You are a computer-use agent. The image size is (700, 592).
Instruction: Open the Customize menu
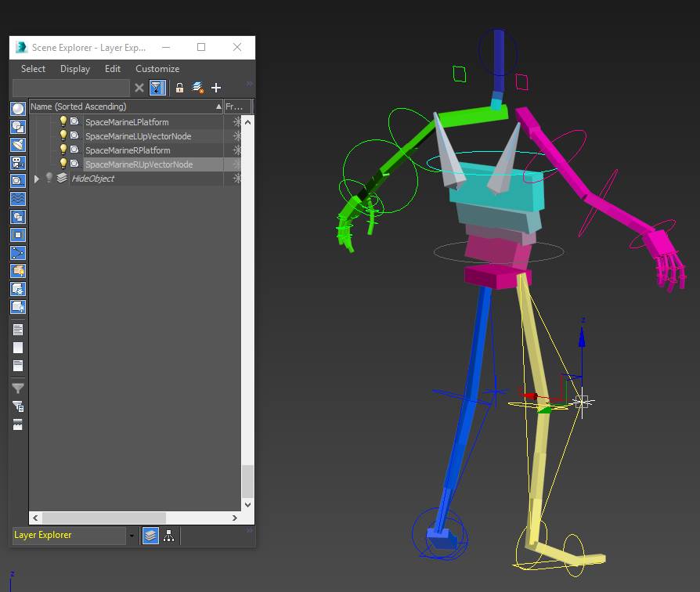pos(157,69)
